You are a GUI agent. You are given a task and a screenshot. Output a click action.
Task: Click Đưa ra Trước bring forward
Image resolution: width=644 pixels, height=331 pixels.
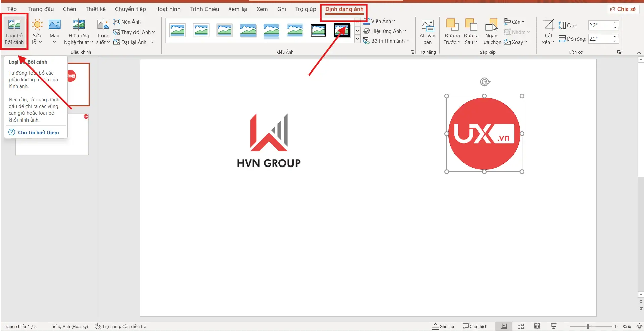(452, 32)
